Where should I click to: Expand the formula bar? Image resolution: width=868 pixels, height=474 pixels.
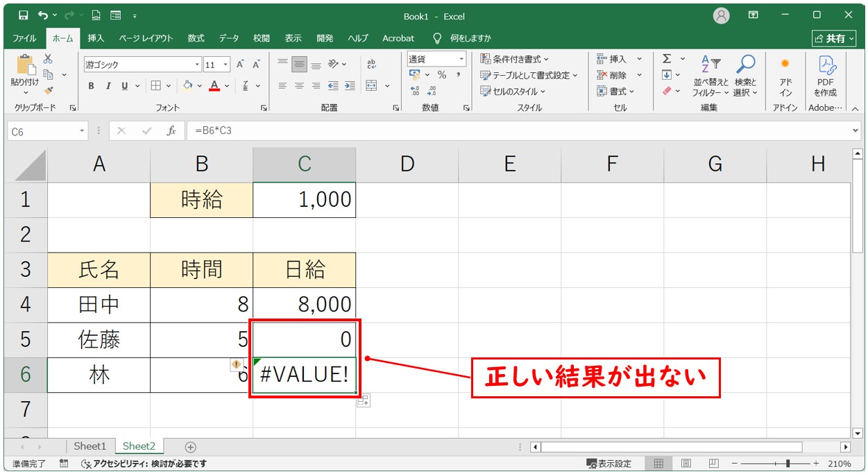[x=856, y=130]
